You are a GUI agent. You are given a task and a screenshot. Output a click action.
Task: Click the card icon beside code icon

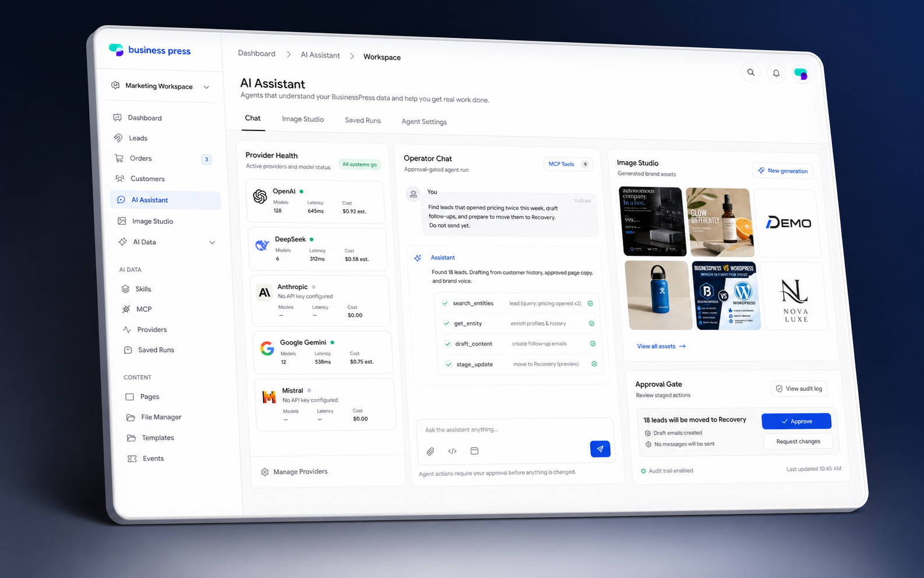pos(475,450)
